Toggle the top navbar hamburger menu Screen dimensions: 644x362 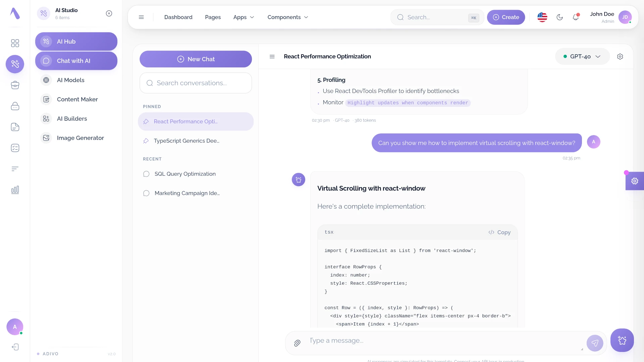coord(141,17)
